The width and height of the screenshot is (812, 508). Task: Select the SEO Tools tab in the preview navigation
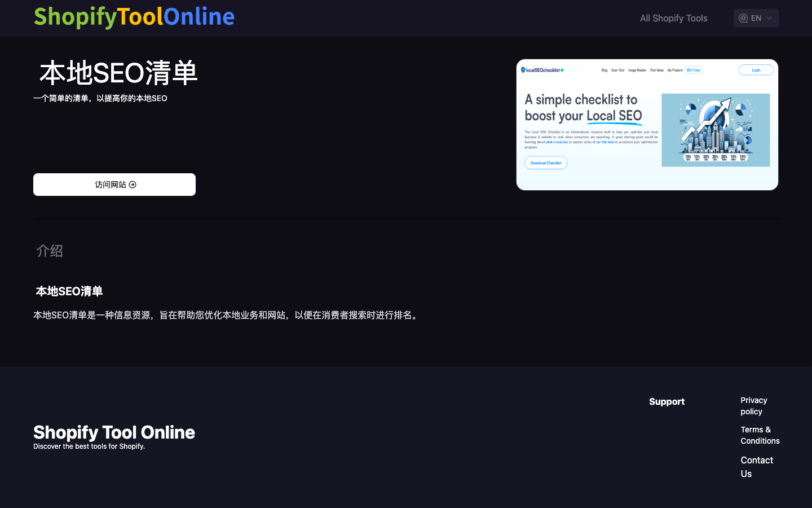click(694, 70)
